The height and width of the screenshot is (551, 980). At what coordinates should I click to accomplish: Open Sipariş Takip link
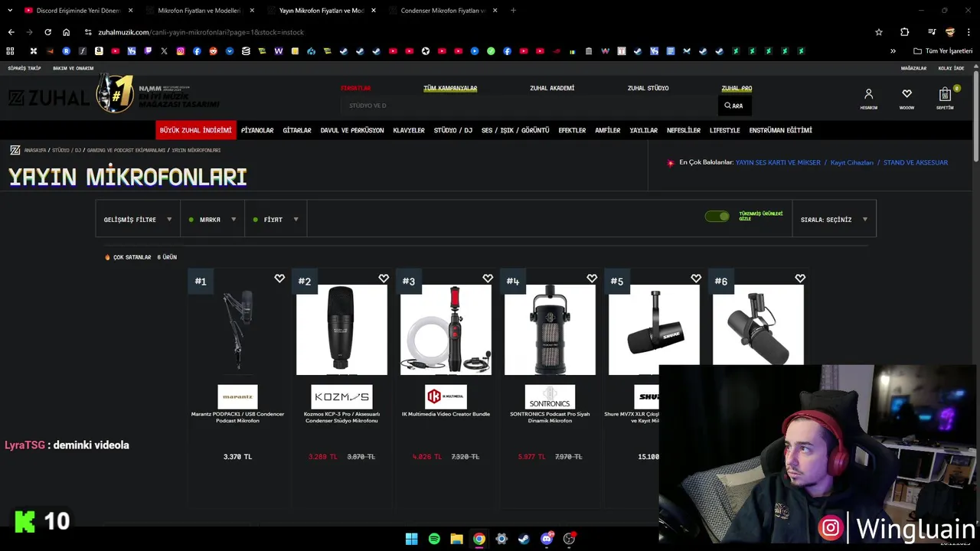[x=24, y=68]
